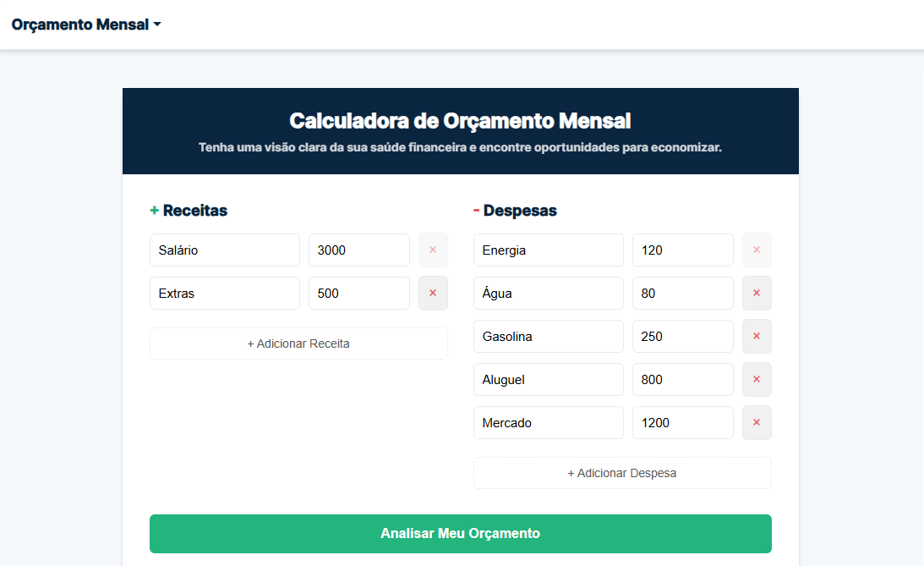
Task: Click the 3000 salary amount field
Action: 358,250
